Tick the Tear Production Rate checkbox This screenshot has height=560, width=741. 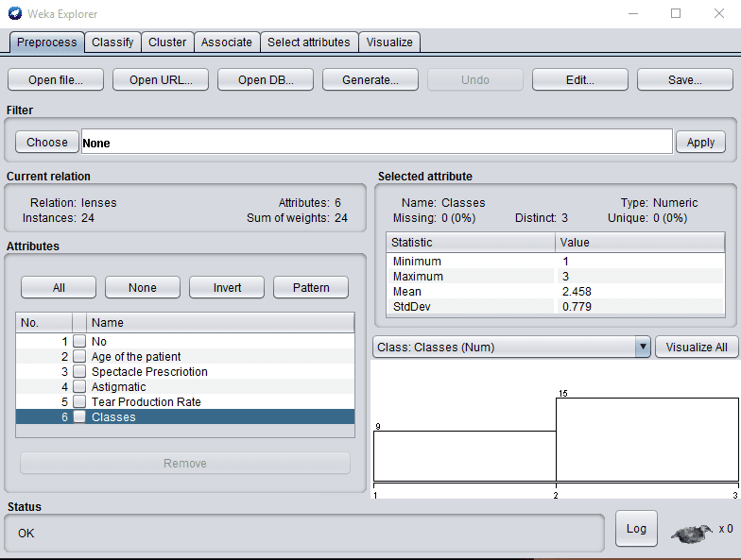(79, 401)
